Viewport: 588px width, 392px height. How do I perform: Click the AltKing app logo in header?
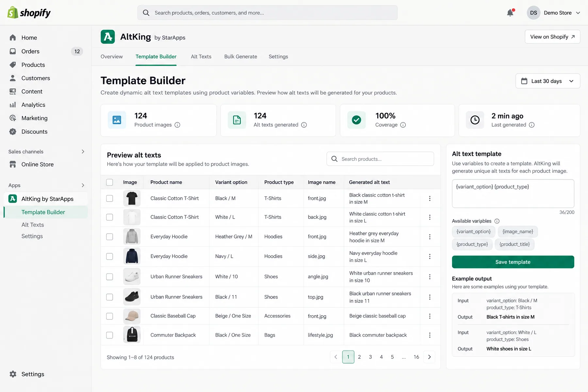point(108,37)
